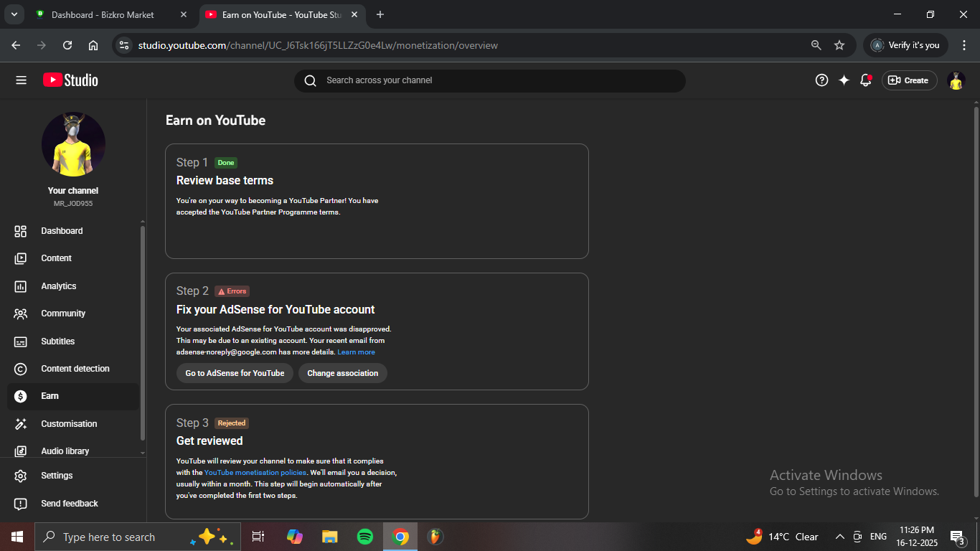This screenshot has width=980, height=551.
Task: Open the Help question mark icon
Action: click(821, 80)
